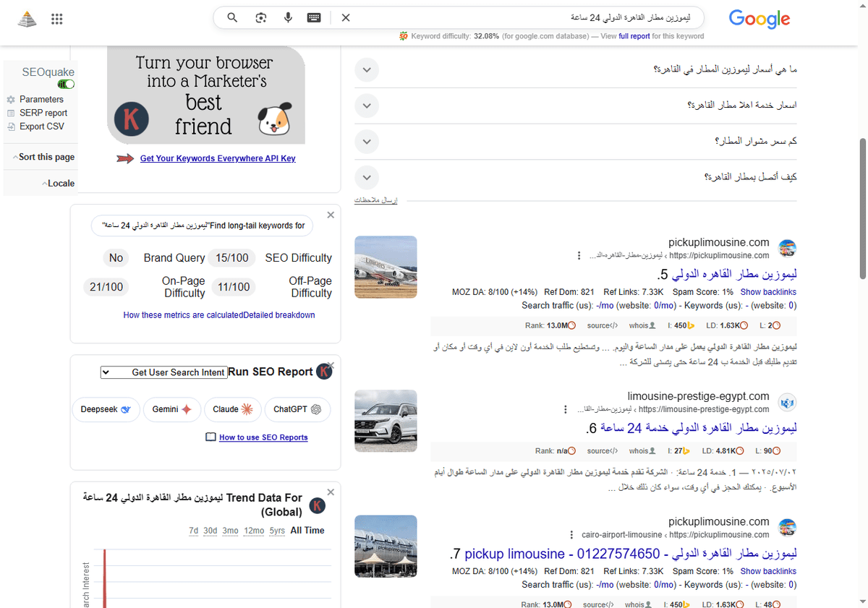
Task: Open the full report for keyword difficulty
Action: point(634,35)
